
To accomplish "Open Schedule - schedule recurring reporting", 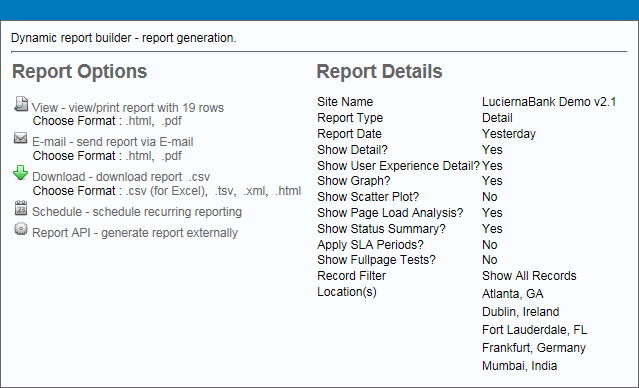I will (x=137, y=212).
